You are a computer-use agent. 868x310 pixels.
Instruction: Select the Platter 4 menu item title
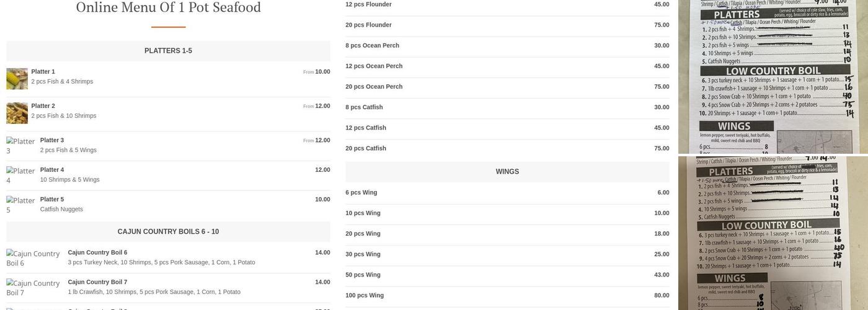point(52,169)
